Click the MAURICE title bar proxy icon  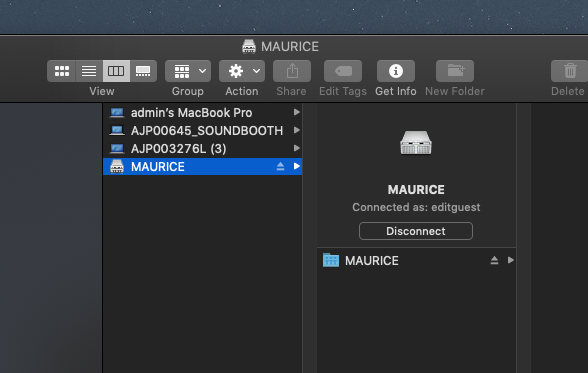[x=249, y=46]
